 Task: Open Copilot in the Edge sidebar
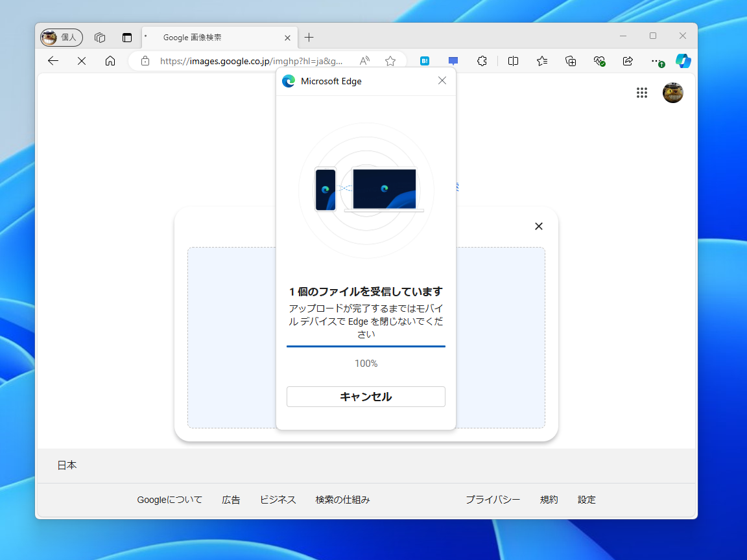point(683,61)
